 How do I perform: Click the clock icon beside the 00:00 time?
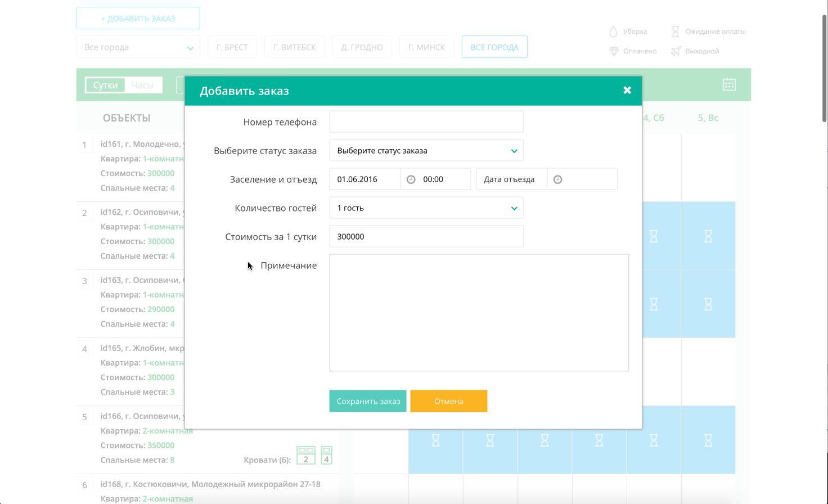coord(411,179)
